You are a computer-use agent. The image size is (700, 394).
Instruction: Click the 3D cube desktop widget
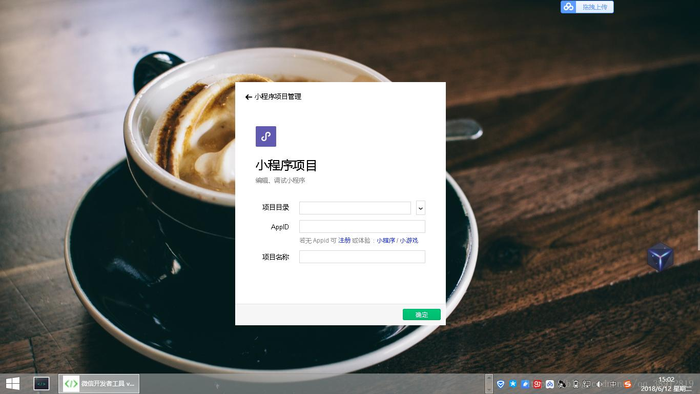[660, 257]
